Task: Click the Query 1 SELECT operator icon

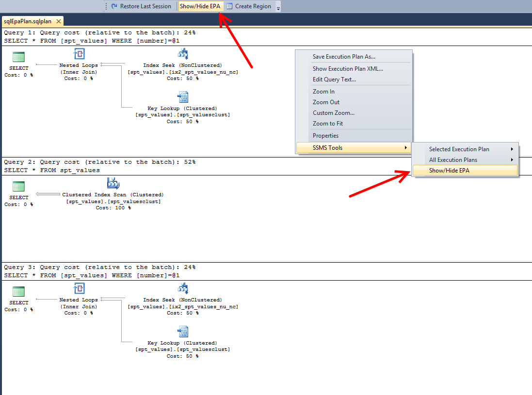Action: [x=19, y=57]
